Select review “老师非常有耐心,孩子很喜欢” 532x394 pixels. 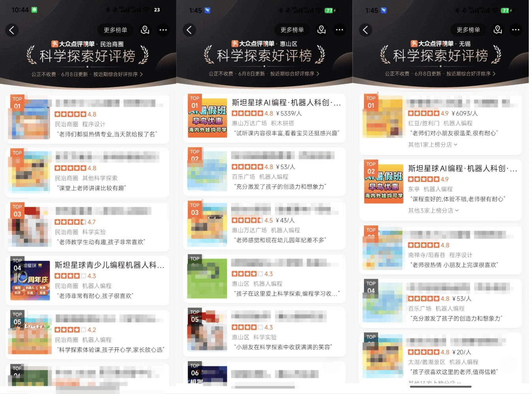(x=96, y=296)
